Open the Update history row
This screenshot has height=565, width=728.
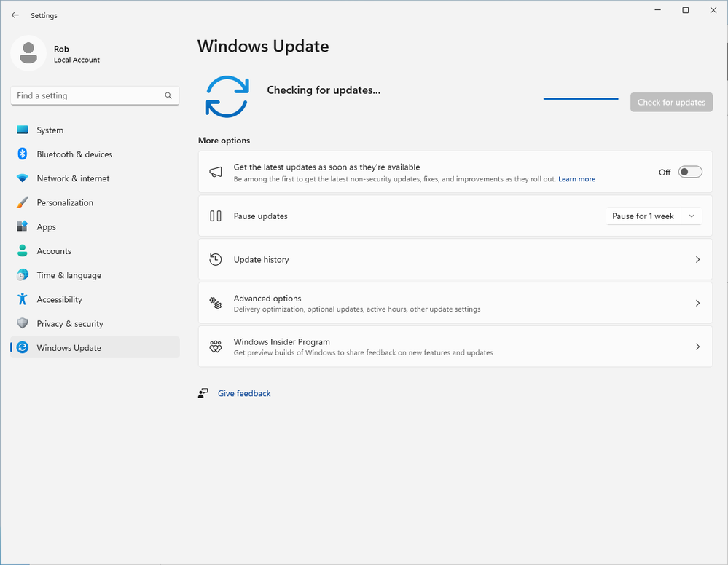pos(455,259)
